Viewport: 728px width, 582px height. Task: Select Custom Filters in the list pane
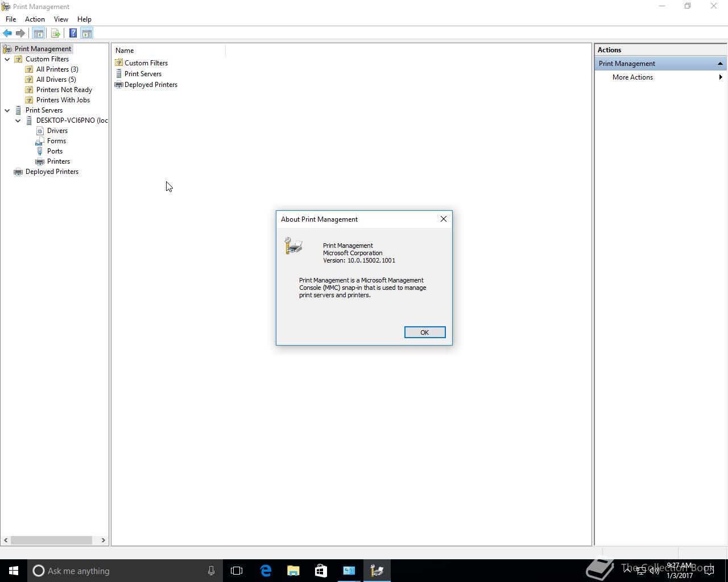146,63
